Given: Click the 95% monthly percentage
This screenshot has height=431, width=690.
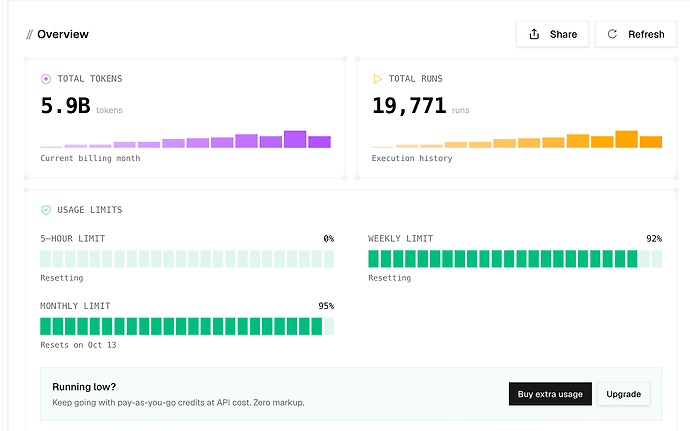Looking at the screenshot, I should [x=326, y=306].
